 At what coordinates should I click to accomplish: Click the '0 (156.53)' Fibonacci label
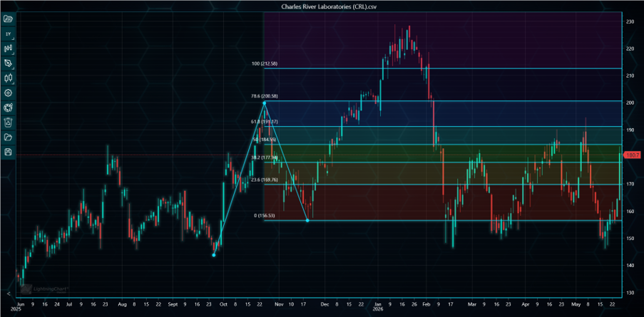[266, 216]
